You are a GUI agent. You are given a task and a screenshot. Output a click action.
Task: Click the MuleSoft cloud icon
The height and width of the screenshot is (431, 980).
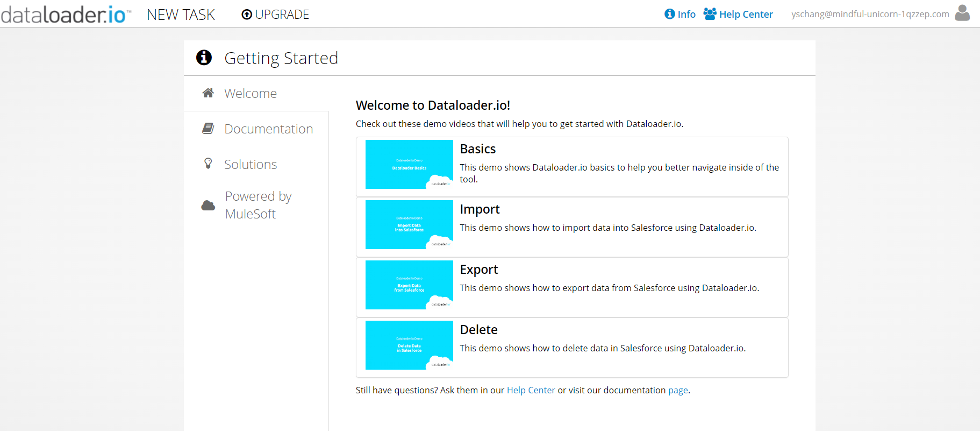[208, 205]
